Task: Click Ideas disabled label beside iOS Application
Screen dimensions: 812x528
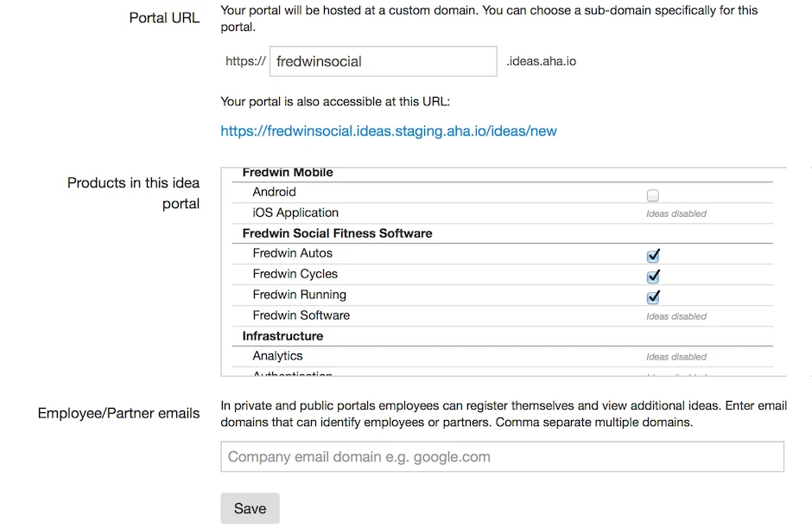Action: [676, 213]
